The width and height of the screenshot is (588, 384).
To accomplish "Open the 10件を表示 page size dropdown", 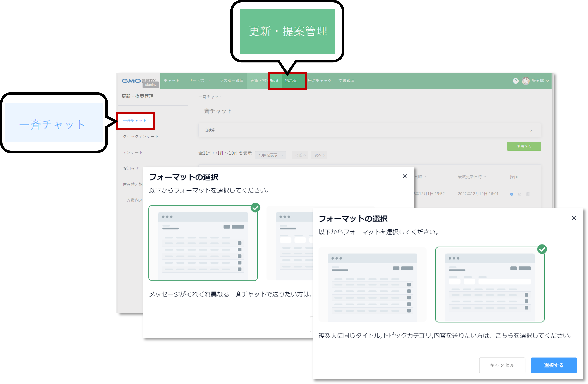I will click(270, 155).
